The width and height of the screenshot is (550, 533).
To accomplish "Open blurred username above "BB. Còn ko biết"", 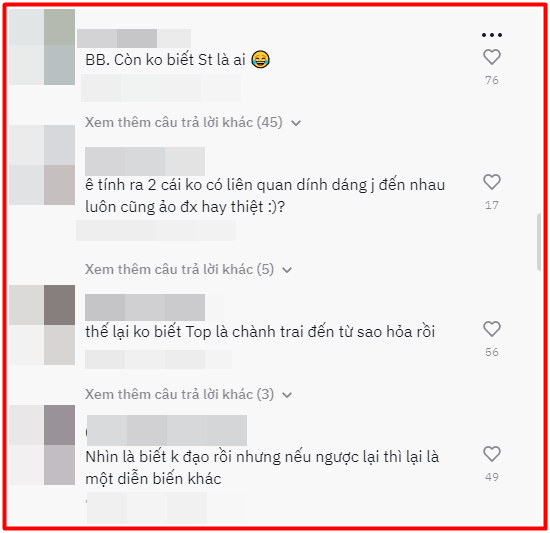I will click(134, 38).
